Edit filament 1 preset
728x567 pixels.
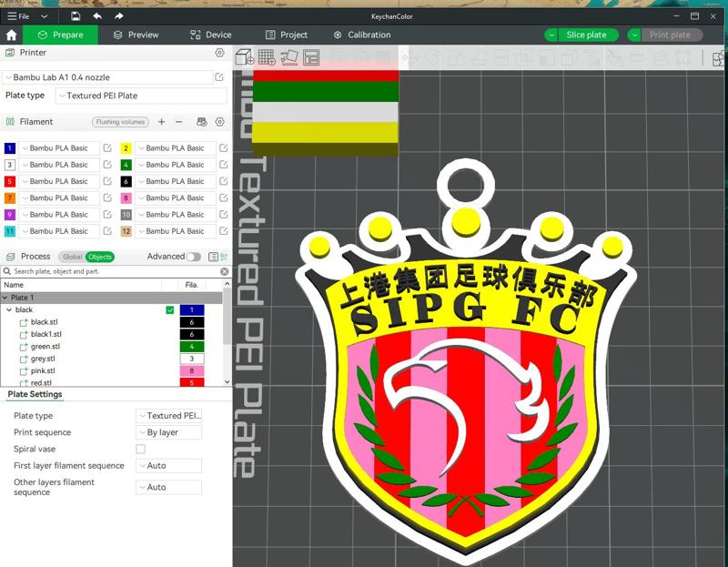(107, 148)
